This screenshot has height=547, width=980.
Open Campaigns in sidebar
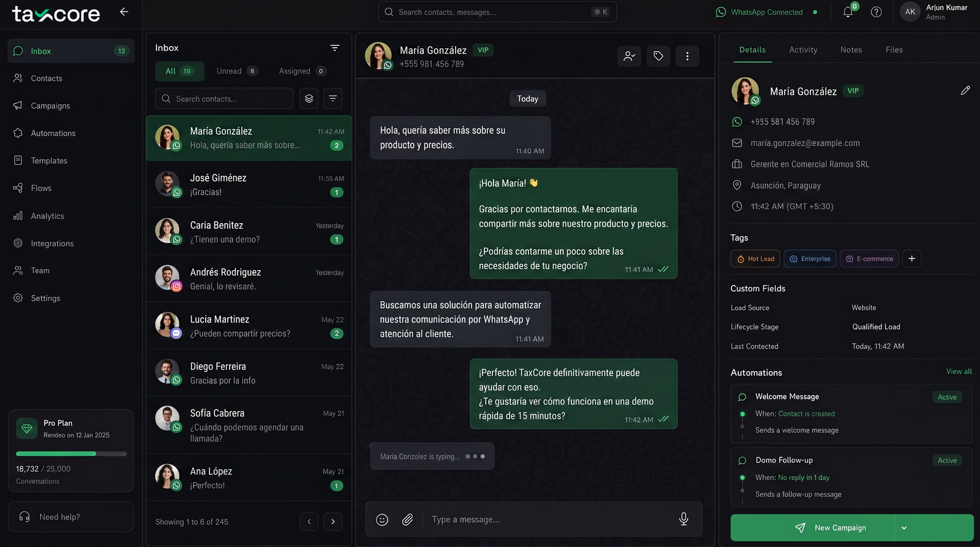[71, 106]
